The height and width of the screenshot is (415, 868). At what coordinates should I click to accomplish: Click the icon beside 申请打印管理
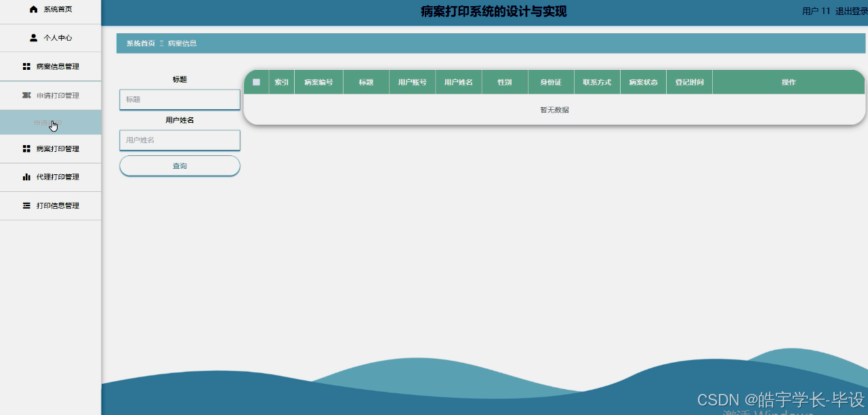(26, 95)
